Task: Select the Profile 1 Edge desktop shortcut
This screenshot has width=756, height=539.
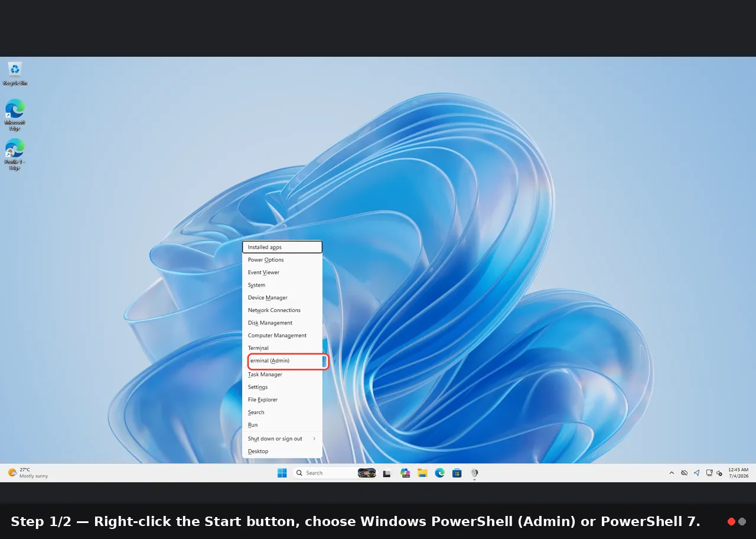Action: 15,154
